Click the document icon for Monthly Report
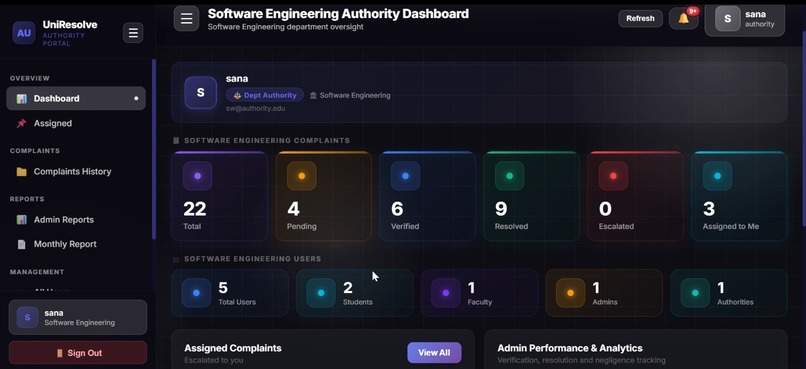806x369 pixels. 21,244
